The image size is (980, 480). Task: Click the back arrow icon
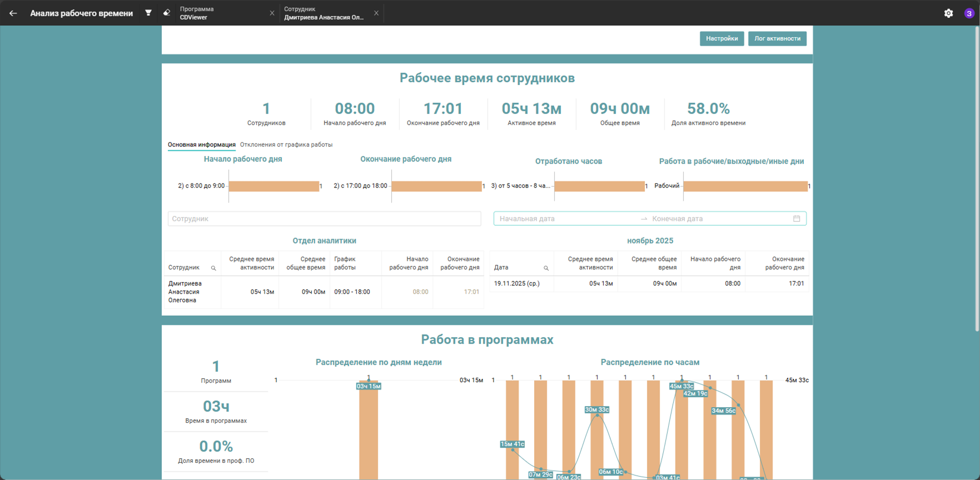(13, 13)
